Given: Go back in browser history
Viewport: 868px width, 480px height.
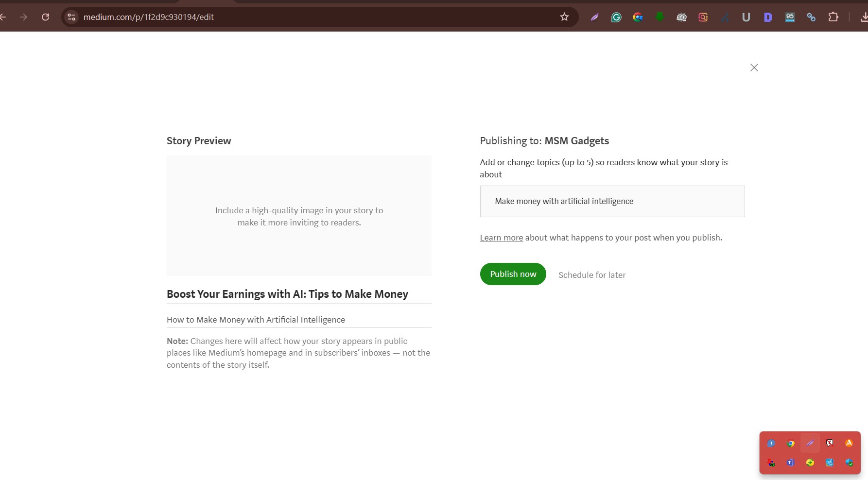Looking at the screenshot, I should [x=3, y=17].
